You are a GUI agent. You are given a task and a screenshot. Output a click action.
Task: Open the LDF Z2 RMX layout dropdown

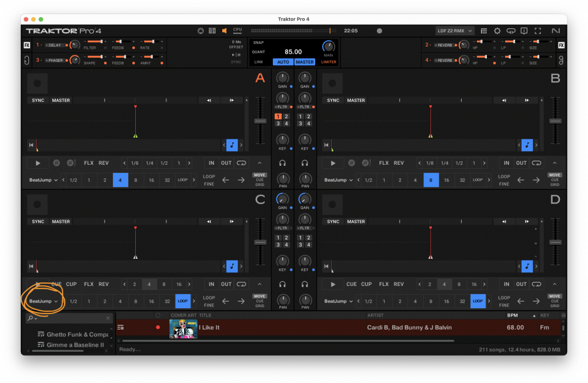(x=455, y=31)
